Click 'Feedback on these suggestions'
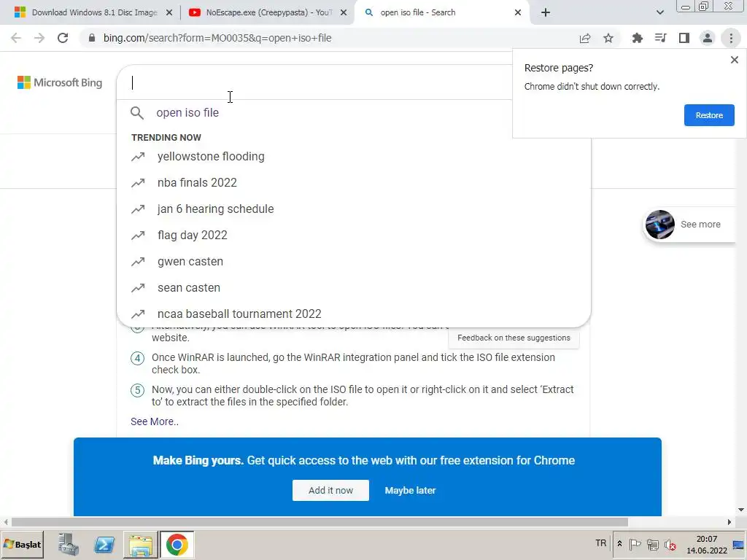The height and width of the screenshot is (560, 747). (514, 338)
